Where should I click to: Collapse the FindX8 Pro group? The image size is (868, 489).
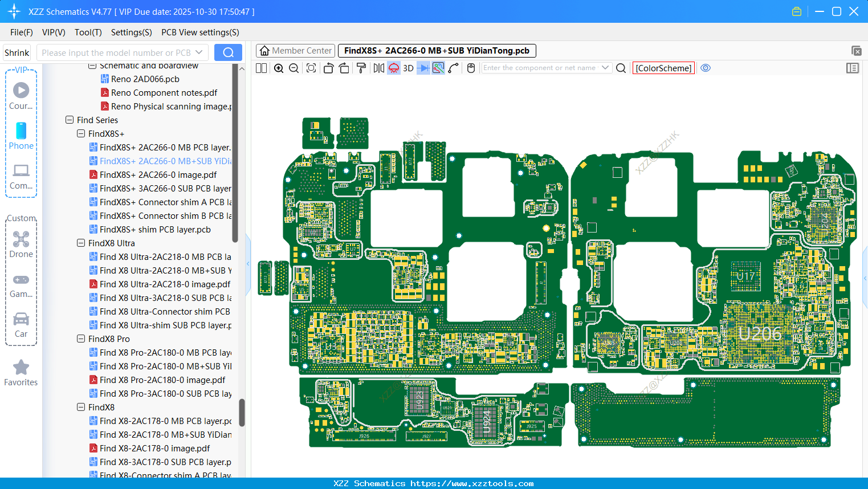[x=81, y=339]
